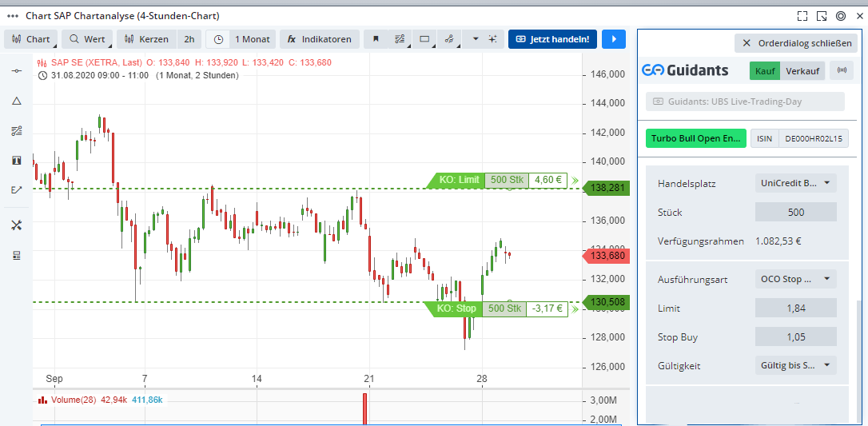Open the Handelsplatz UniCredit dropdown
This screenshot has height=426, width=868.
pyautogui.click(x=795, y=183)
